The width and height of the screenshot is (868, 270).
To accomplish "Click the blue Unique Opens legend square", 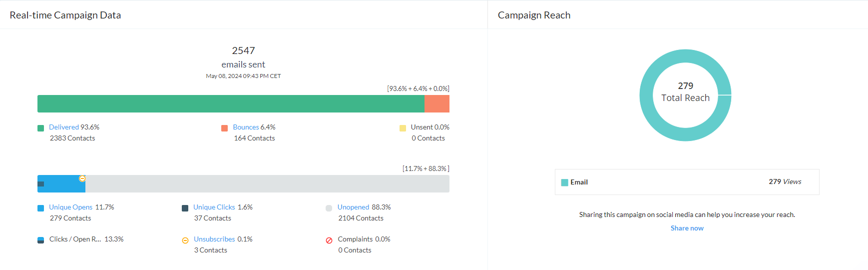I will point(41,208).
